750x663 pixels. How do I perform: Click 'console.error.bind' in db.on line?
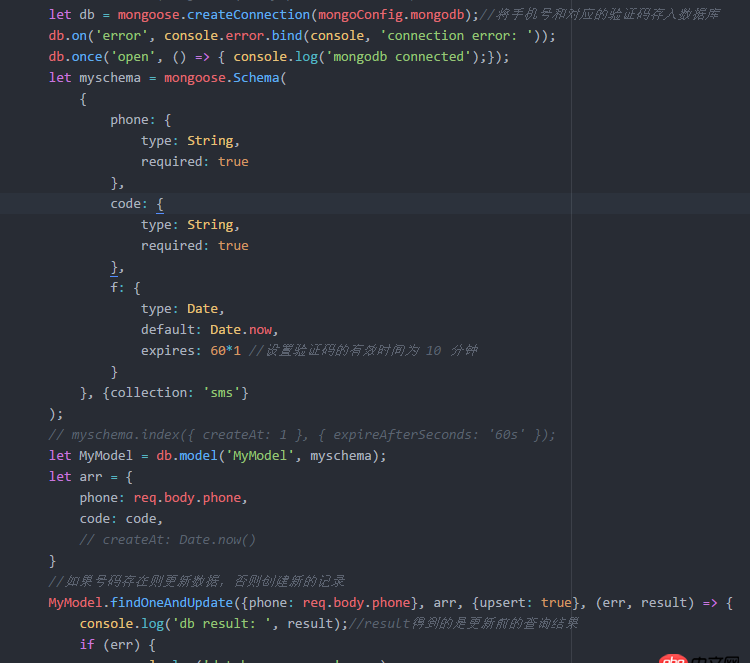click(233, 36)
